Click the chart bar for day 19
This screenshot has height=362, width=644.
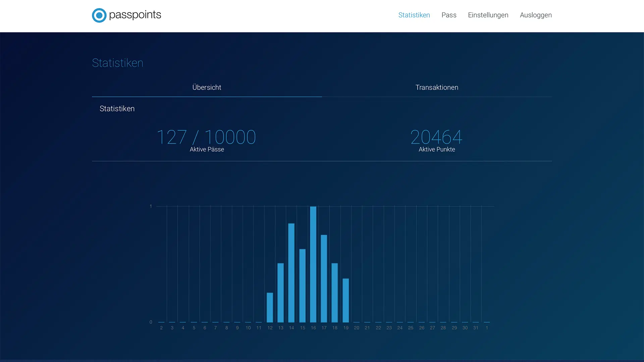pos(345,300)
